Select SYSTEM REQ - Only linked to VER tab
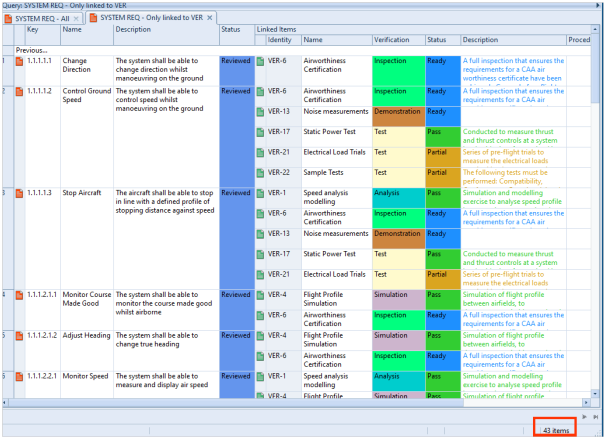606x439 pixels. coord(152,18)
